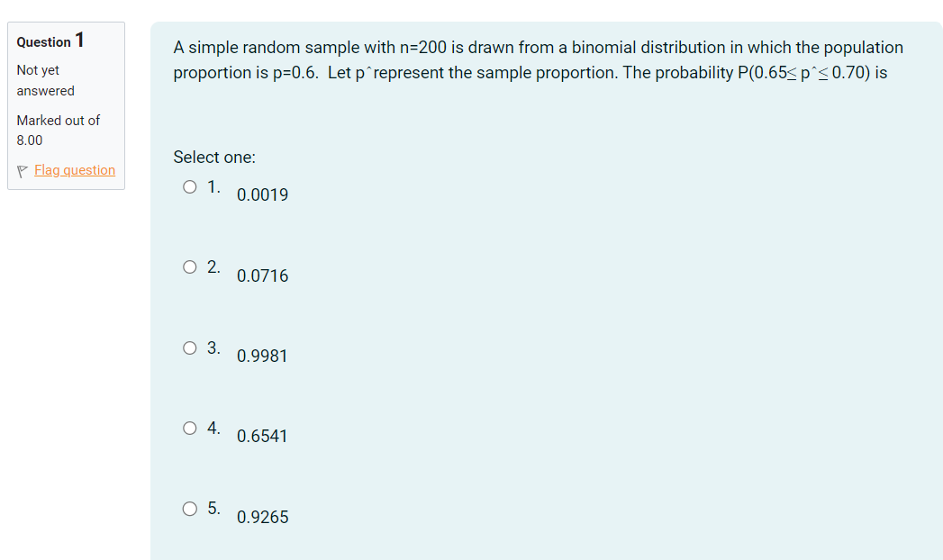
Task: Select answer option 3, value 0.9981
Action: coord(189,348)
